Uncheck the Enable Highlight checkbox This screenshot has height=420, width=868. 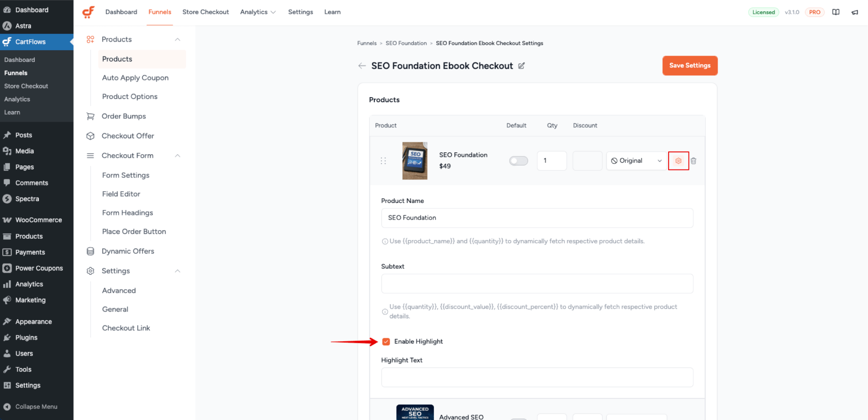click(386, 342)
